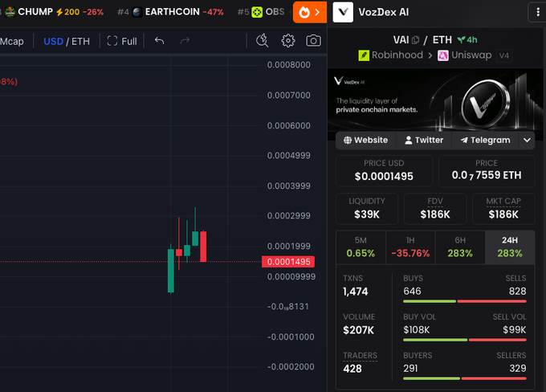Open the quick search lightning icon
Screen dimensions: 546x392
[263, 41]
